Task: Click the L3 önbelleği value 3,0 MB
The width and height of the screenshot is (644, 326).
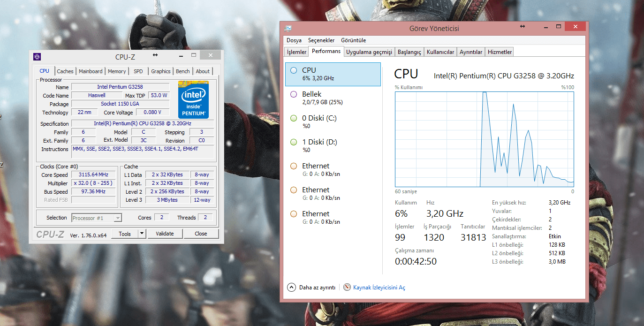Action: (557, 262)
